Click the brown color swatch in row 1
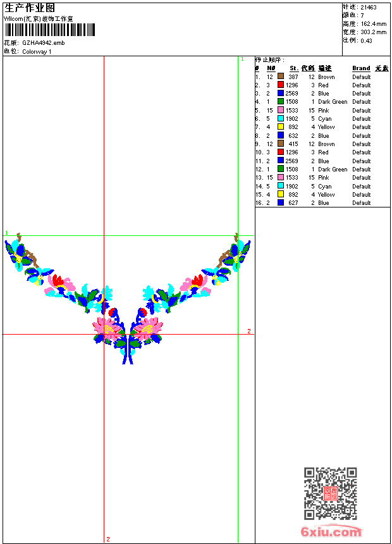Image resolution: width=392 pixels, height=544 pixels. click(x=281, y=77)
